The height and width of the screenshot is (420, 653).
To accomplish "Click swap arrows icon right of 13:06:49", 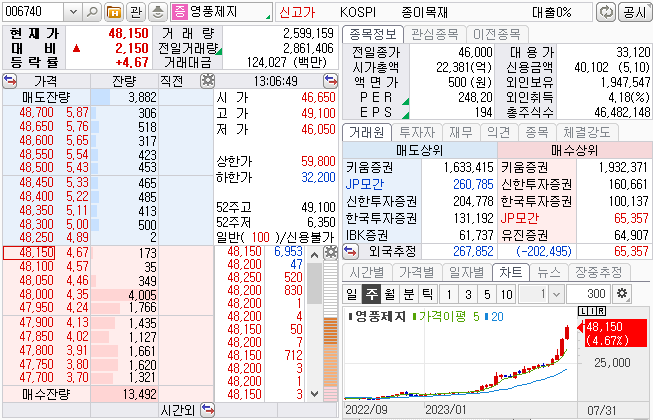I will [331, 80].
